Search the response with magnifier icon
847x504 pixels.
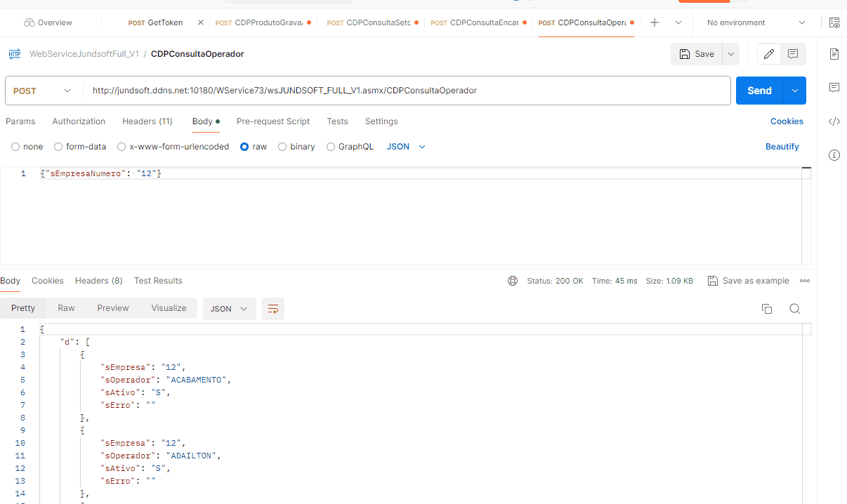[794, 309]
